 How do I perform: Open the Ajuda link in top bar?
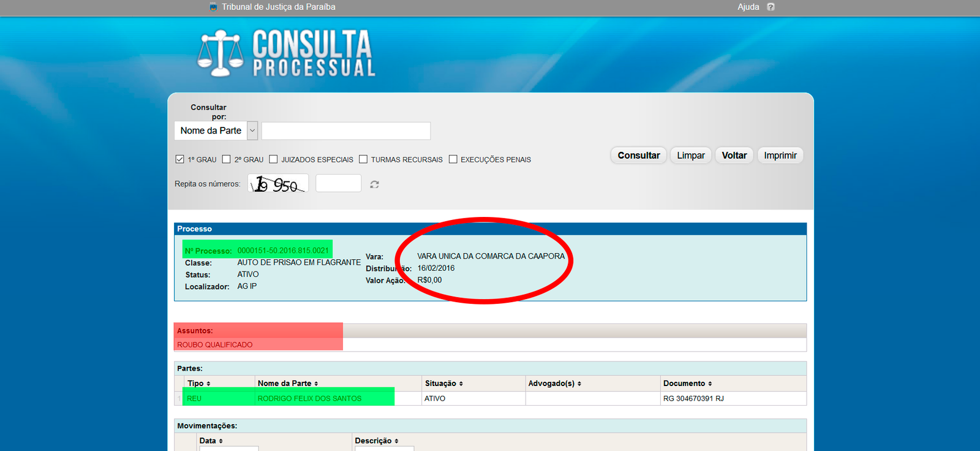pos(748,7)
